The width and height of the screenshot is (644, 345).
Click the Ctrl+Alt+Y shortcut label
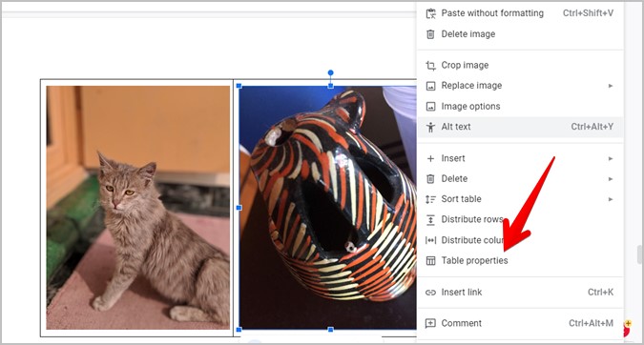[x=592, y=127]
